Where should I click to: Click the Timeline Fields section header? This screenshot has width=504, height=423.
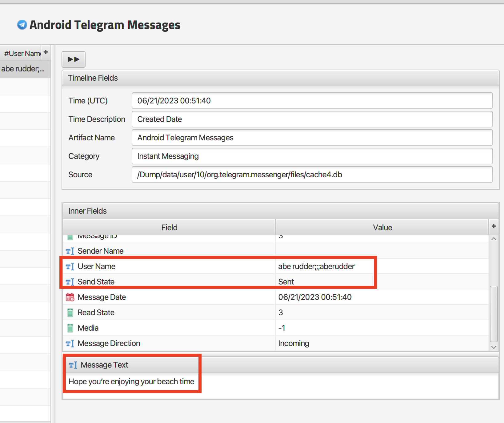280,78
